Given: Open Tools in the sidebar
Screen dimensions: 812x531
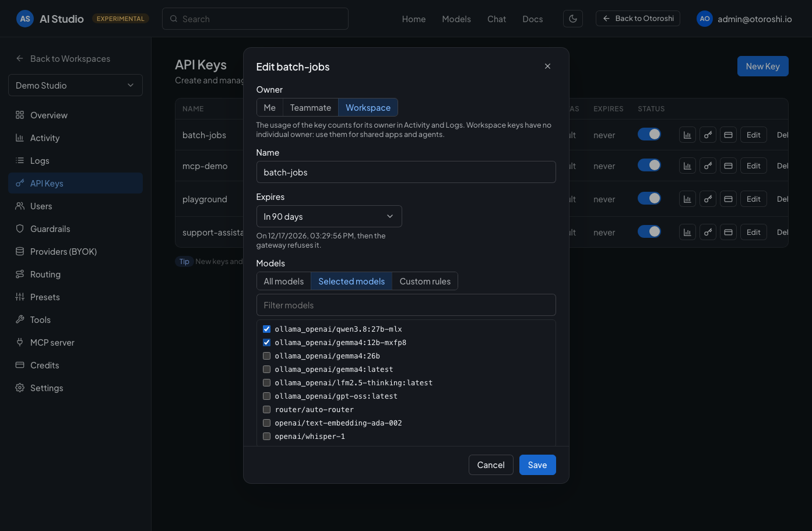Looking at the screenshot, I should pos(75,320).
